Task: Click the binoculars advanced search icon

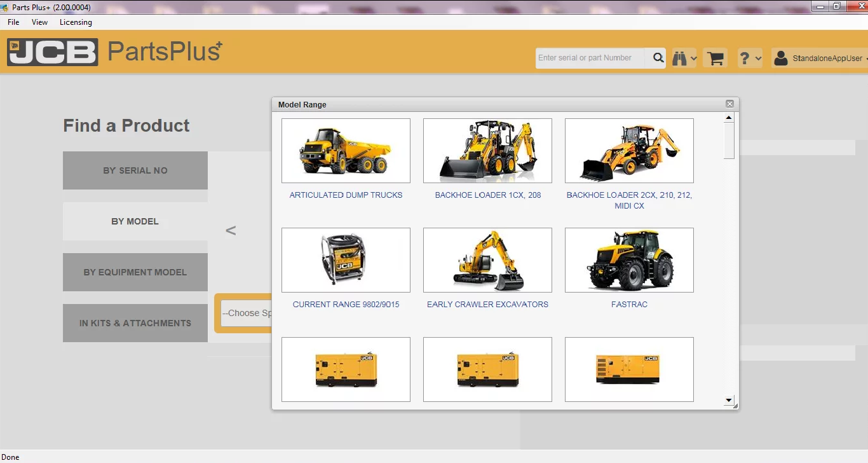Action: tap(680, 57)
